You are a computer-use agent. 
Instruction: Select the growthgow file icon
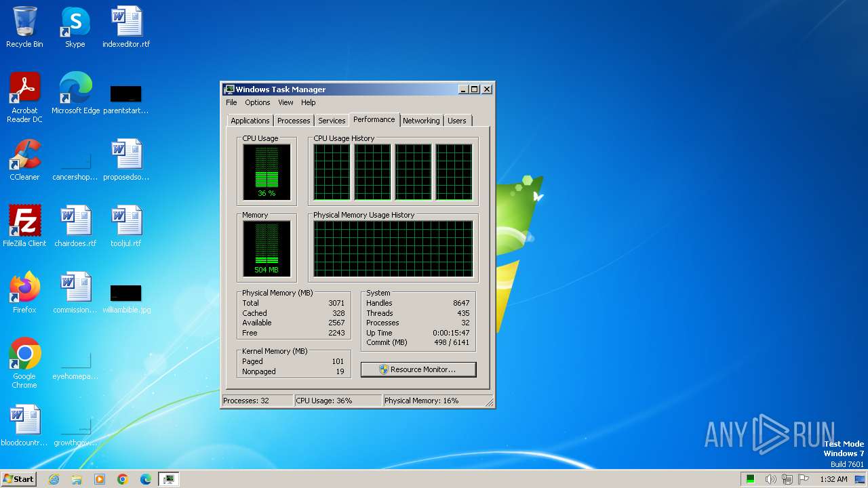pos(75,431)
